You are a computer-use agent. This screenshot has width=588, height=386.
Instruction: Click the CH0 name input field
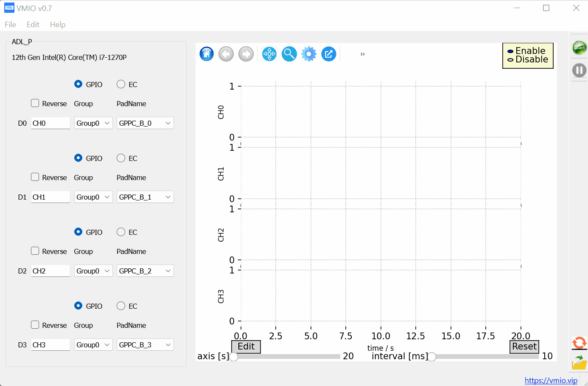(x=50, y=123)
